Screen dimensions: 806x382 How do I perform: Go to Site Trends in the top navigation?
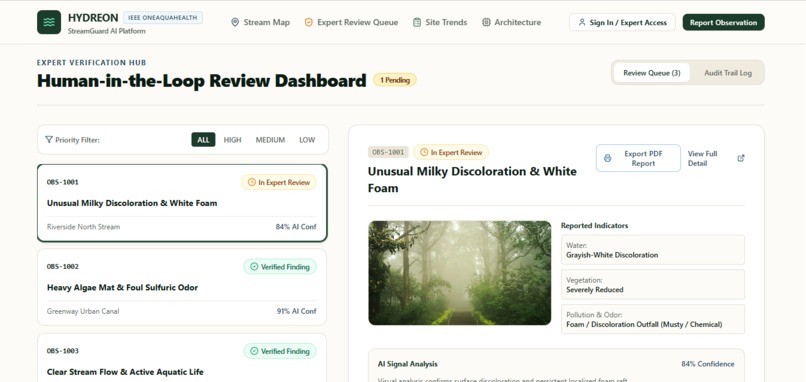click(440, 22)
